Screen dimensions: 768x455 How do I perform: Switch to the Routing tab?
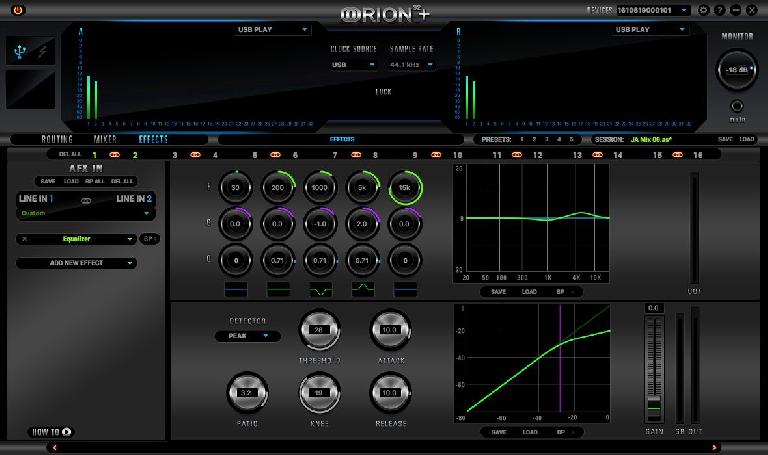tap(57, 140)
